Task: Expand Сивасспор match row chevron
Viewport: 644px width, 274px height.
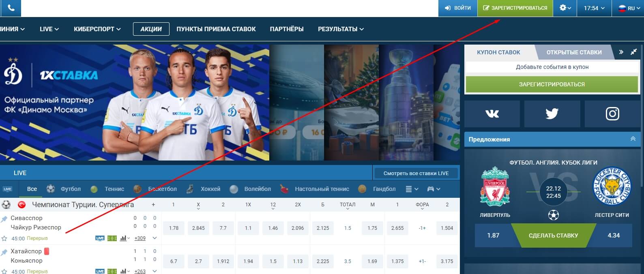Action: [x=155, y=238]
